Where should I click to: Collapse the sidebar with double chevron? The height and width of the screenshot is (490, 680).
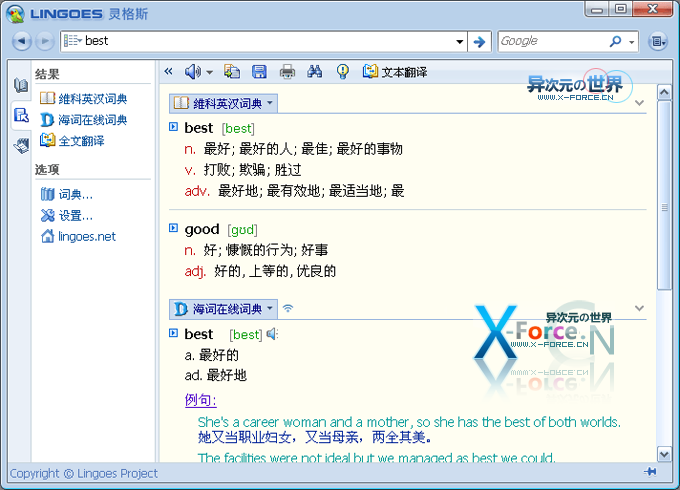click(x=168, y=72)
